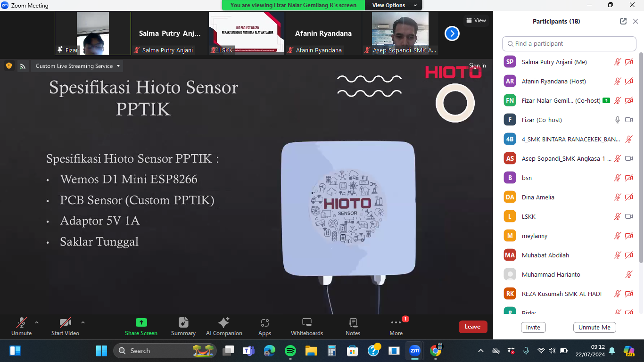Open File Explorer from the taskbar
This screenshot has height=362, width=644.
point(311,351)
